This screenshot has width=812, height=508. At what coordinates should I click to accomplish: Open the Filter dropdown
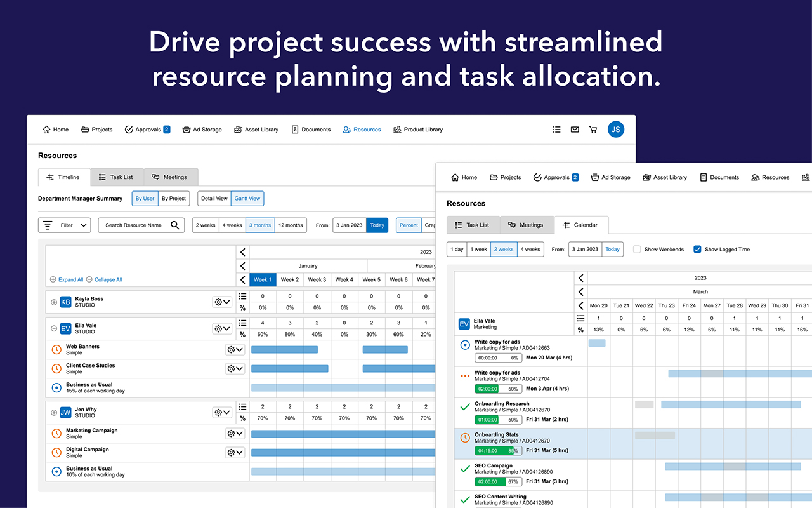point(65,225)
